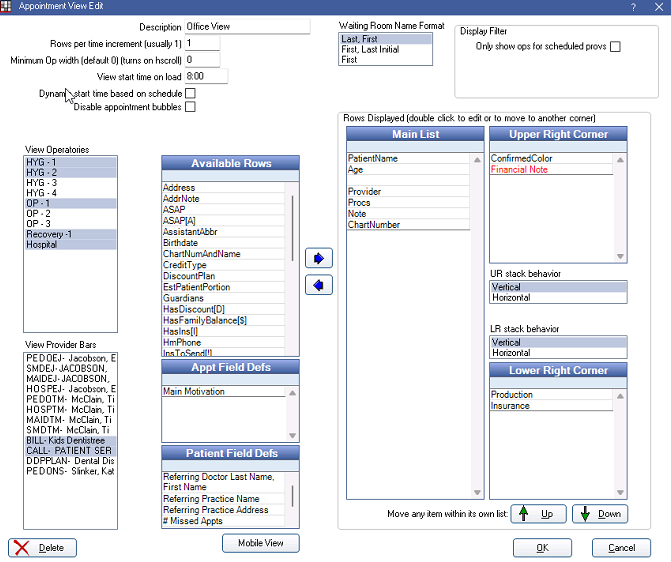
Task: Click the blue left arrow to remove row
Action: (x=318, y=285)
